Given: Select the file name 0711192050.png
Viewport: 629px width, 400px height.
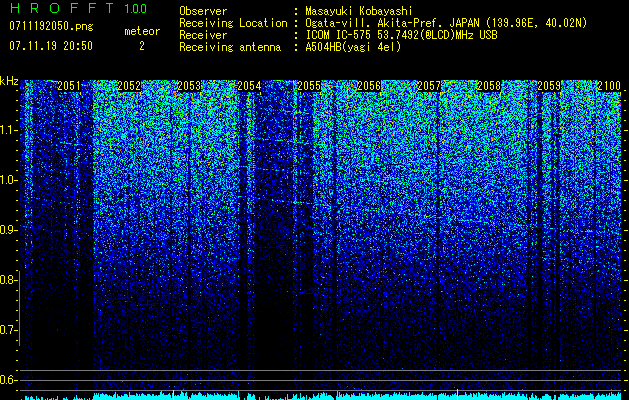Looking at the screenshot, I should 51,26.
